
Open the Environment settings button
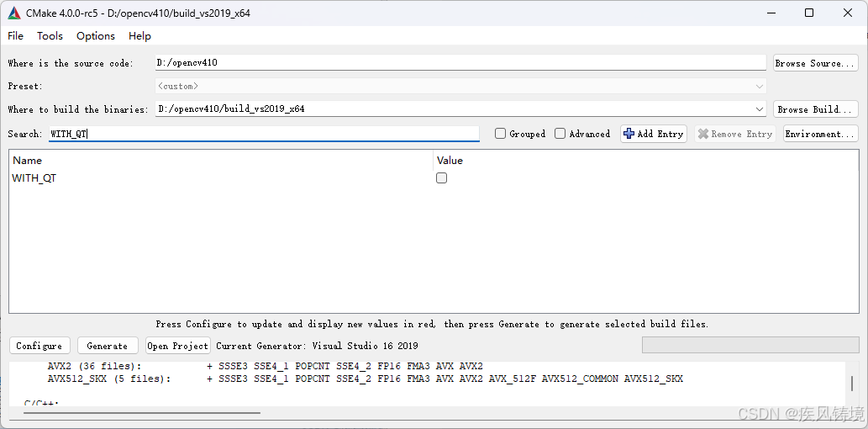pos(821,134)
